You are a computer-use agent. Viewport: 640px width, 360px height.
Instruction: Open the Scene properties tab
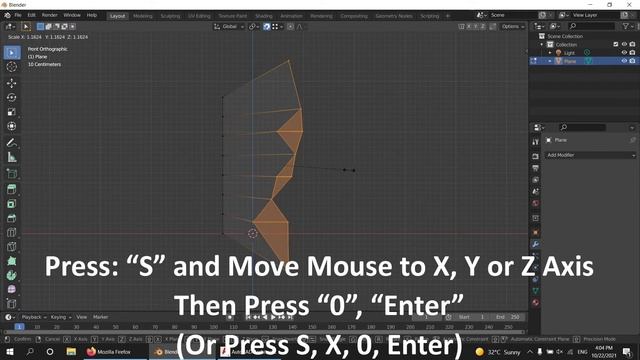(535, 191)
